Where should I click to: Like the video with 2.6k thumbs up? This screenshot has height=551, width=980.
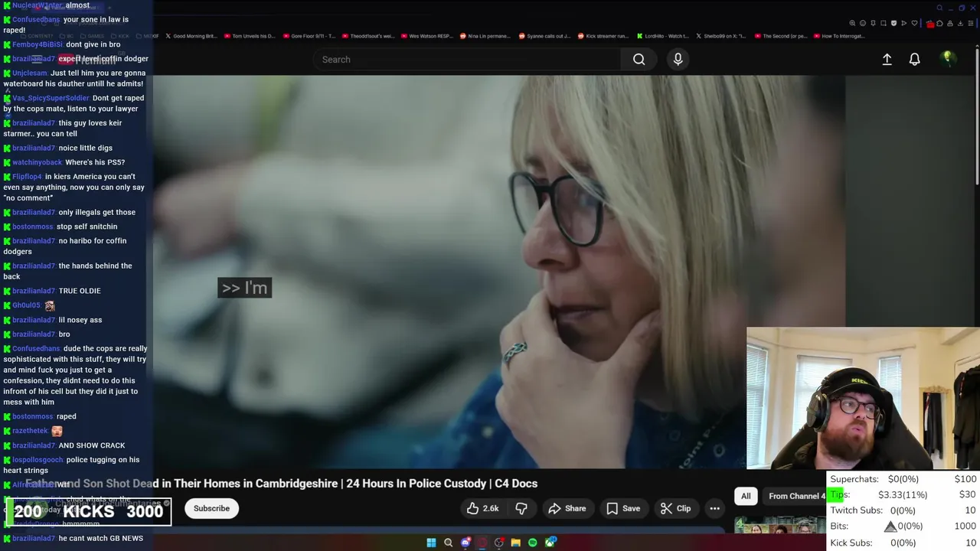click(x=482, y=508)
